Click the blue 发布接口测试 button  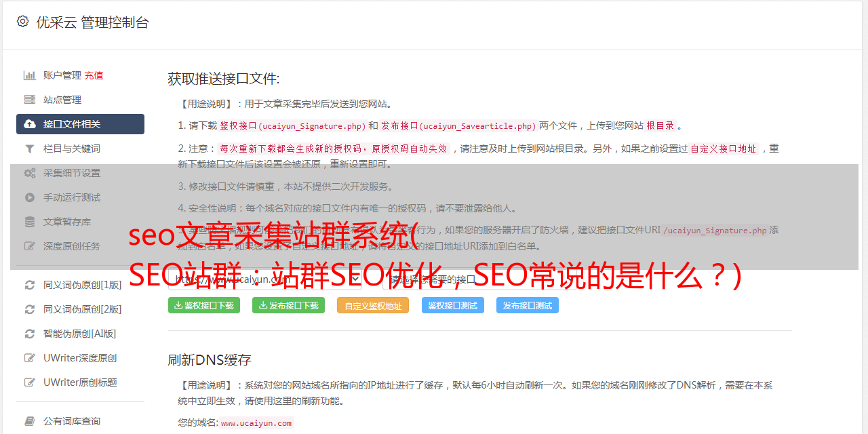(x=528, y=305)
